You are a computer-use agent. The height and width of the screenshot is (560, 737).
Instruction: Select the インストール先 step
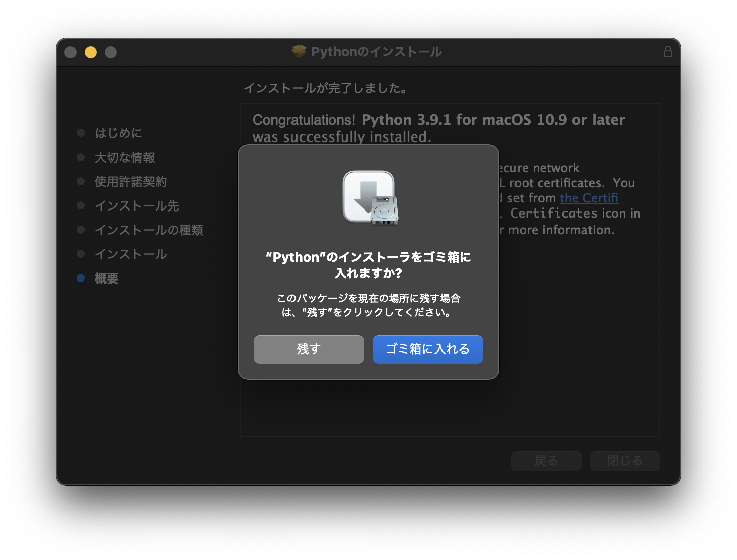coord(136,205)
